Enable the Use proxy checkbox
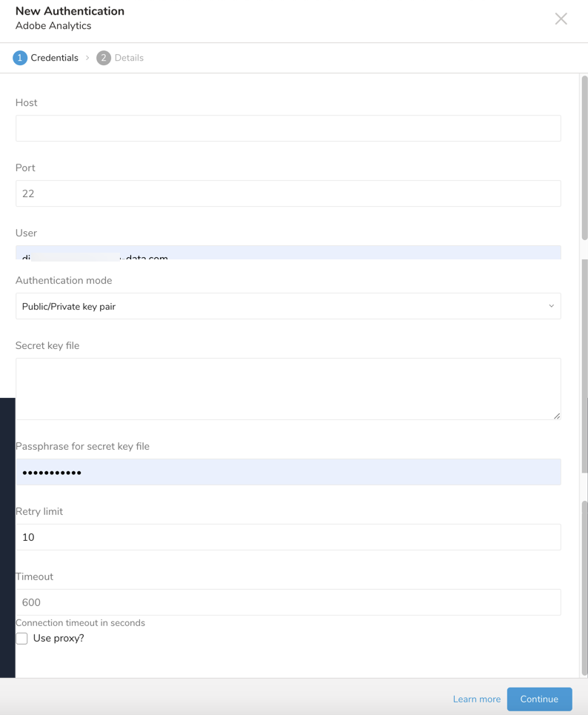 [22, 638]
